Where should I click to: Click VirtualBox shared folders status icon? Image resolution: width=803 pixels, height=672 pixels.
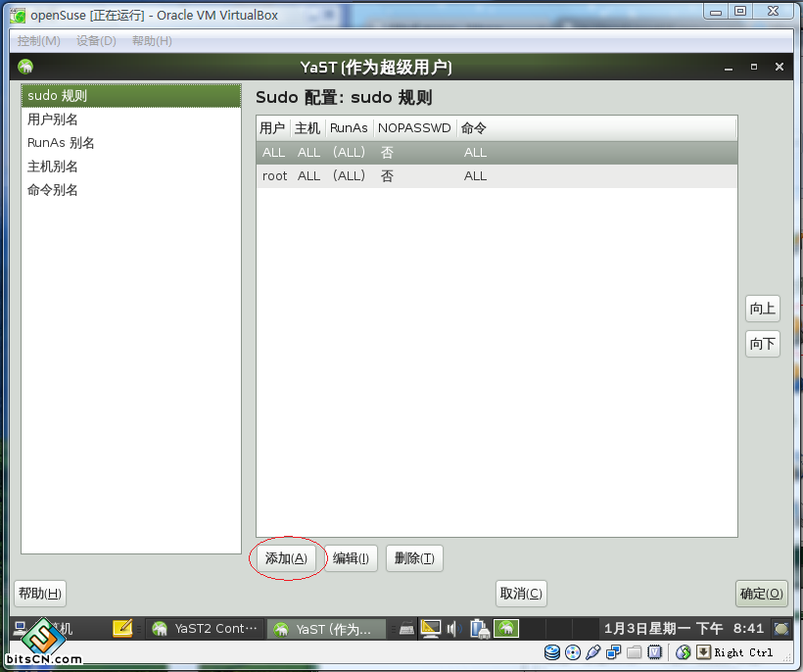634,652
